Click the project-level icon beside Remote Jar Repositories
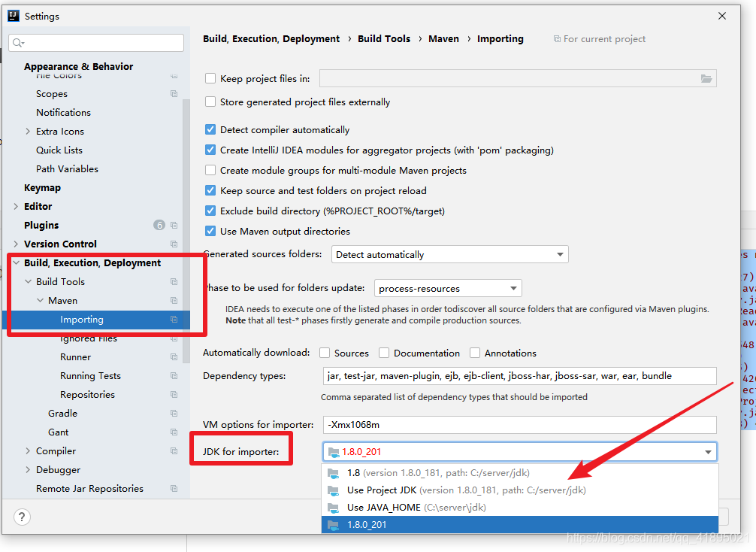The height and width of the screenshot is (552, 756). click(174, 489)
